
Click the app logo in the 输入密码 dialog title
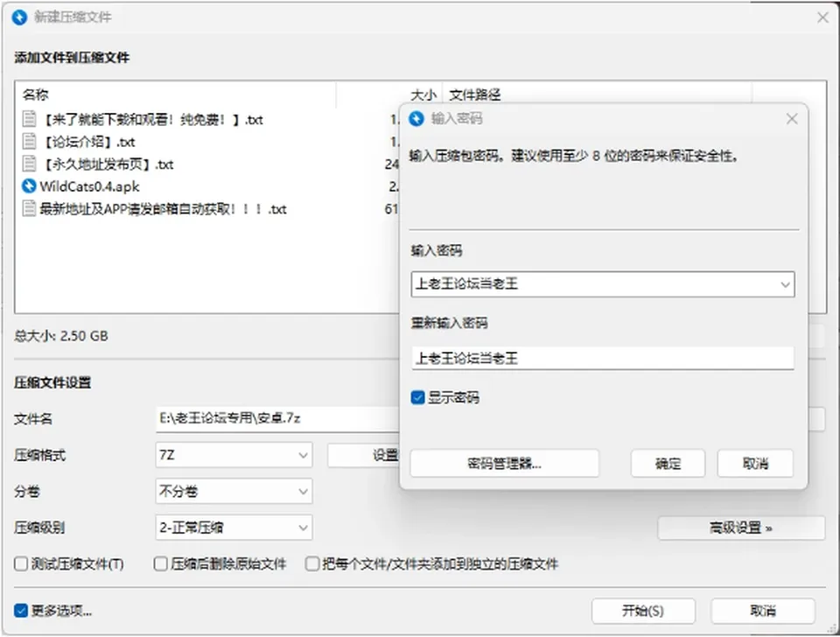point(416,118)
